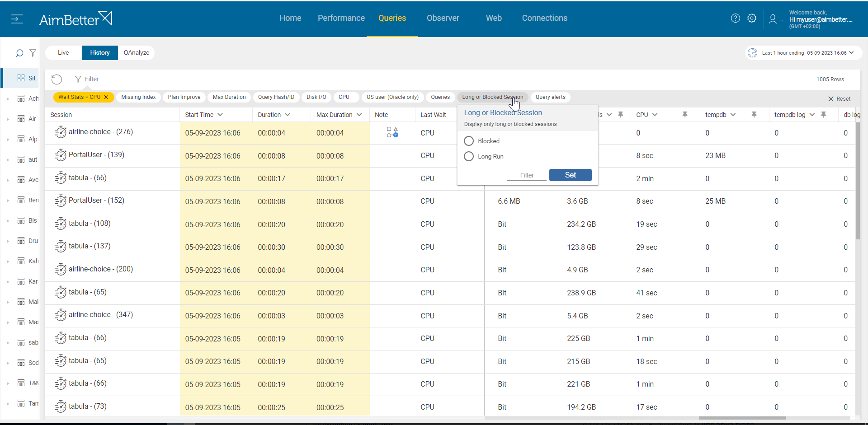
Task: Click session icon for tabula - (108)
Action: click(x=61, y=224)
